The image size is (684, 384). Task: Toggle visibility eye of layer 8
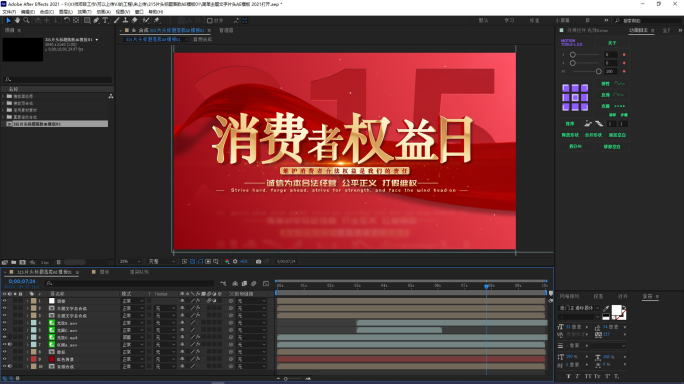click(x=4, y=352)
